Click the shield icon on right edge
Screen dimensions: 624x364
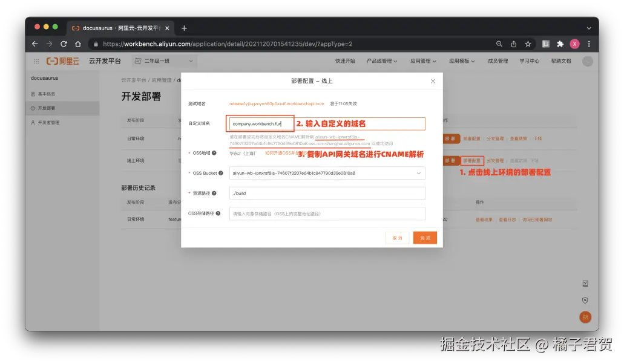[585, 301]
